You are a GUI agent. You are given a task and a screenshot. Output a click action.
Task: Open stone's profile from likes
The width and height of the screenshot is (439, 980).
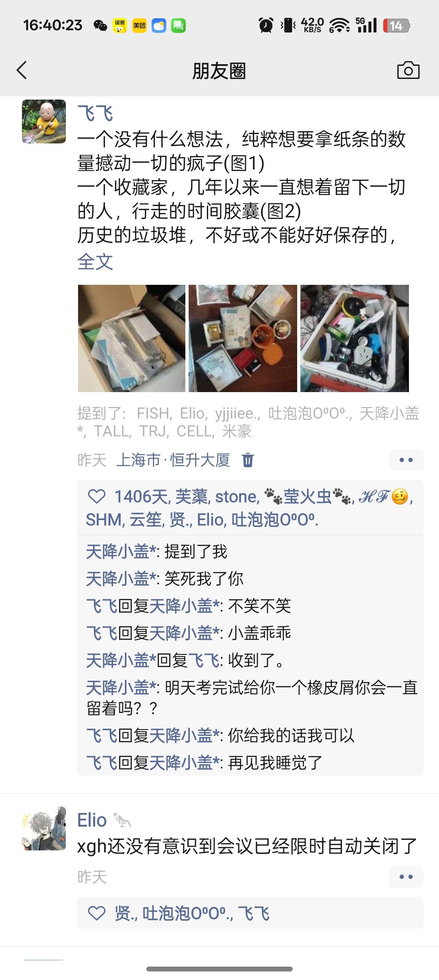pyautogui.click(x=237, y=497)
